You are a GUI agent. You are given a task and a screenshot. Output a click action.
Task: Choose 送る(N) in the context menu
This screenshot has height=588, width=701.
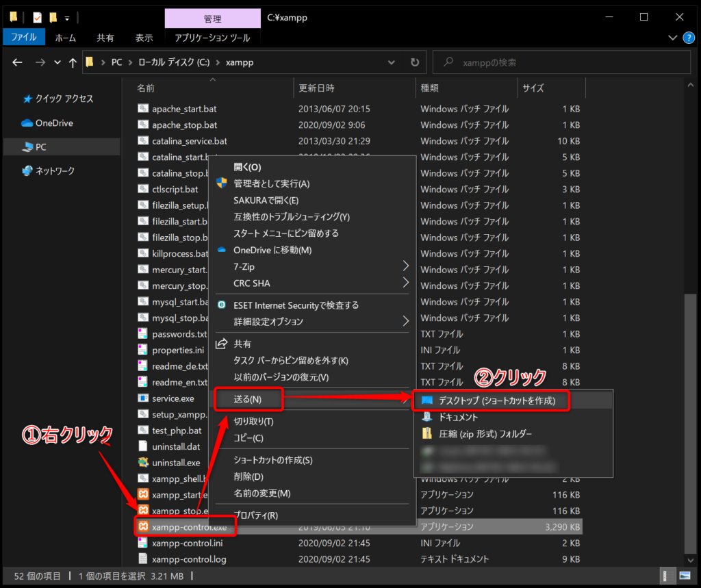point(248,399)
